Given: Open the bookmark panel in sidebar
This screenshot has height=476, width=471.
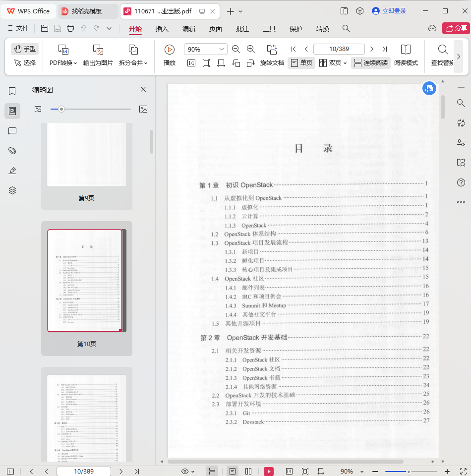Looking at the screenshot, I should [12, 91].
